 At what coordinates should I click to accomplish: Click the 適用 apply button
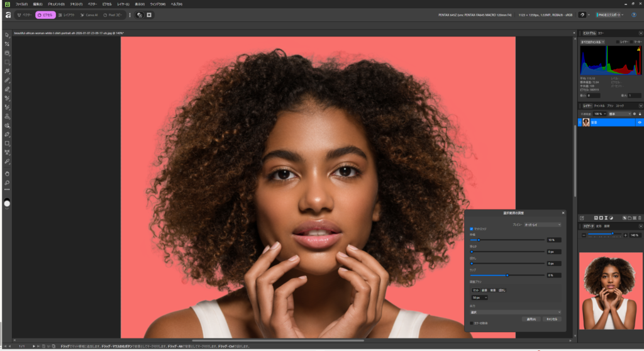coord(531,319)
